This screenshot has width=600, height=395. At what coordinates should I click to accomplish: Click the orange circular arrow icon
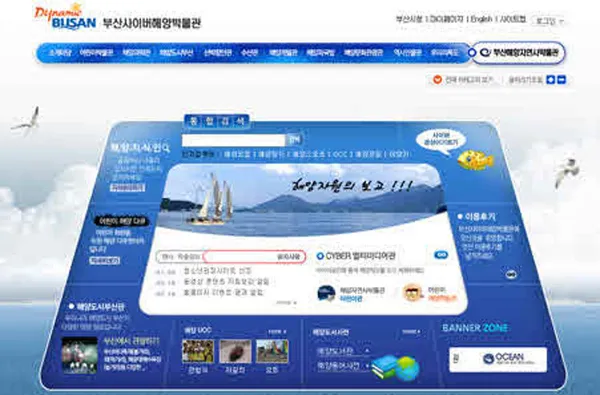(437, 80)
